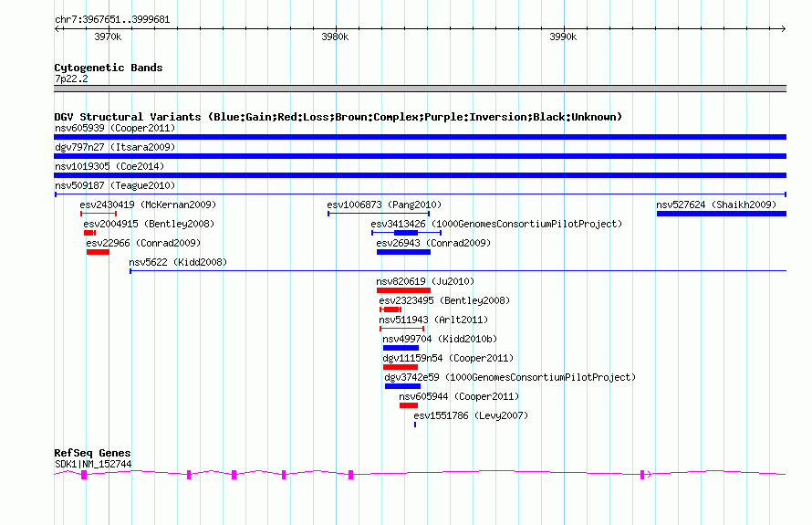Select blue bar under esv26943
The height and width of the screenshot is (525, 812).
[x=403, y=252]
